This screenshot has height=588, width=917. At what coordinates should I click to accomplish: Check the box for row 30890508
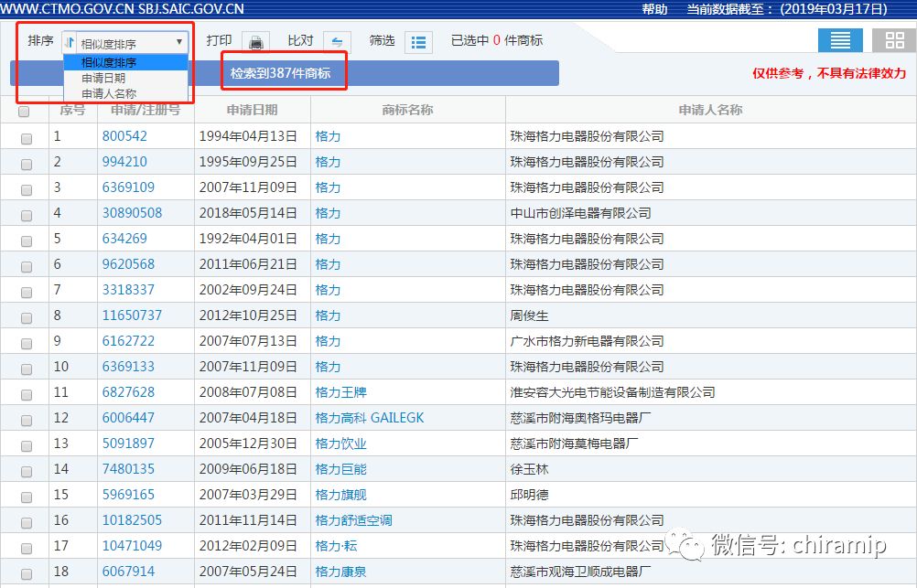click(x=27, y=216)
